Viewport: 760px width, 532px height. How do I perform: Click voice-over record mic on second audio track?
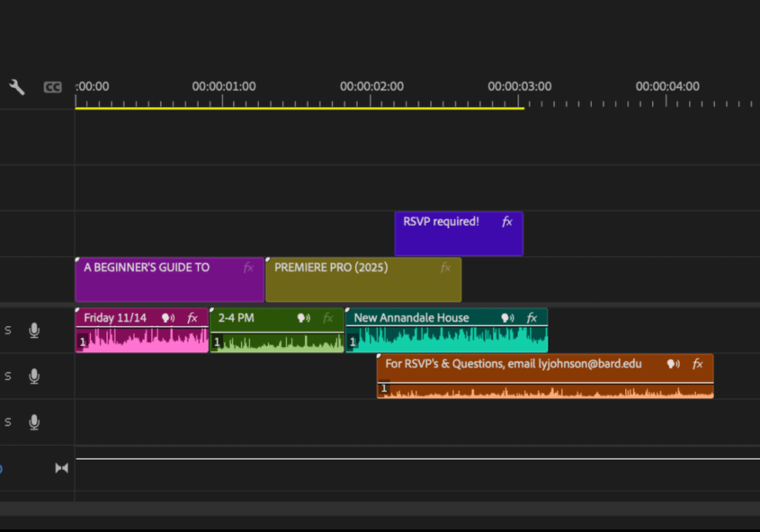pyautogui.click(x=34, y=377)
